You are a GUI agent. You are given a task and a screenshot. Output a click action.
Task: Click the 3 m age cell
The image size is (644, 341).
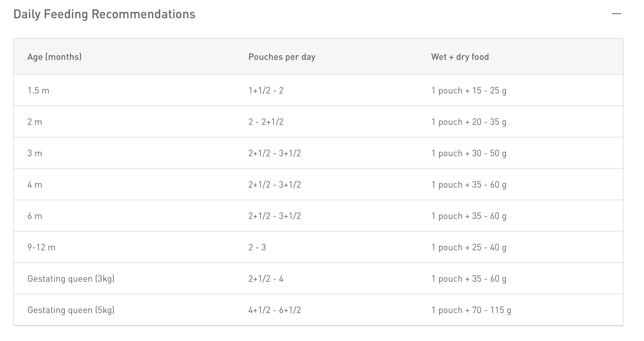[35, 153]
